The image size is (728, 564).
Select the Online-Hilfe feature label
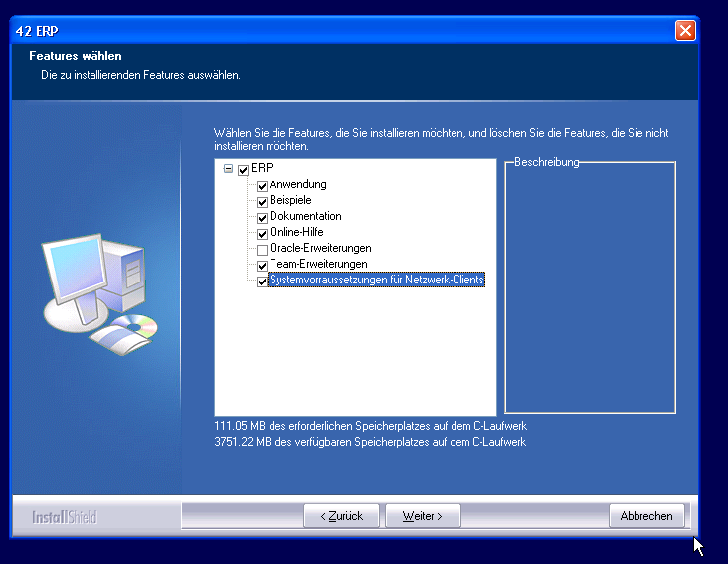tap(296, 232)
